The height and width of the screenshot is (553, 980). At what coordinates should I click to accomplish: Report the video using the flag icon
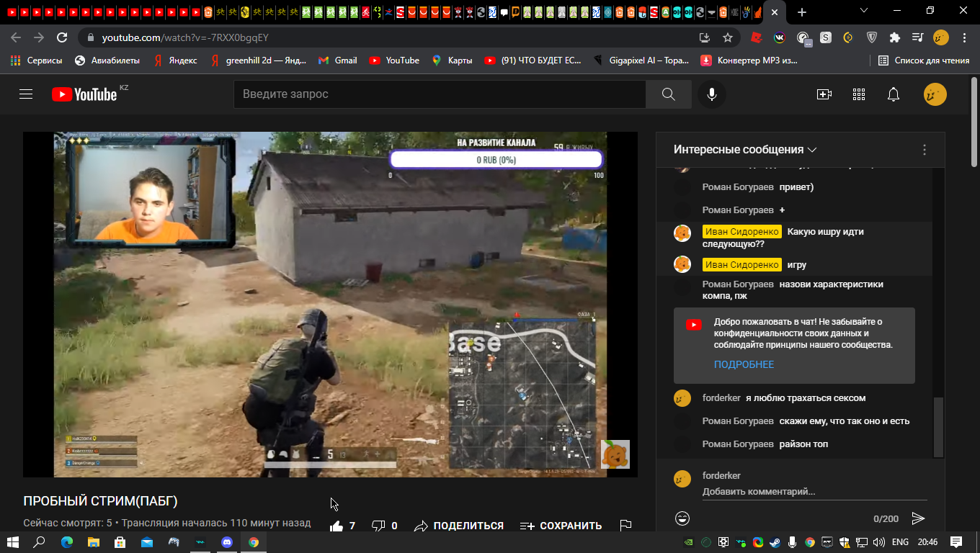(x=625, y=526)
